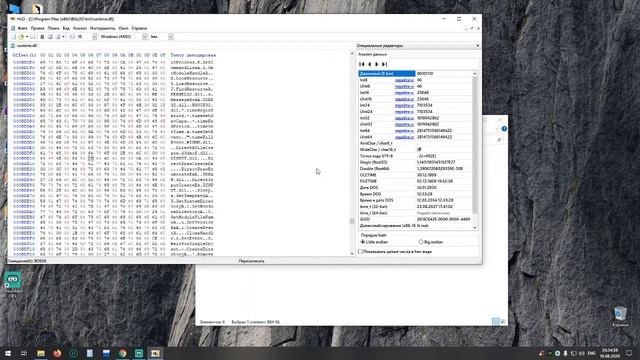Click the HxD taskbar button

click(155, 353)
